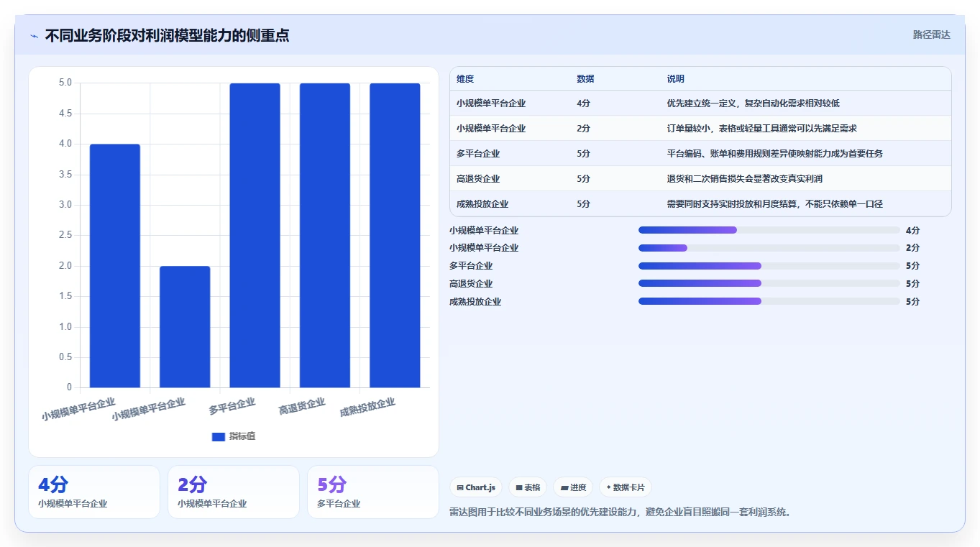This screenshot has width=980, height=547.
Task: Click the icon left of the page title
Action: click(34, 35)
